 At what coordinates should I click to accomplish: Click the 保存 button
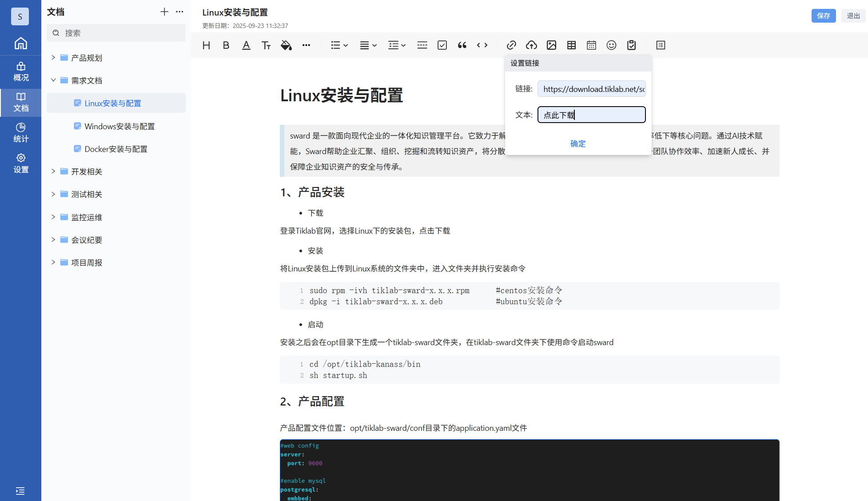[823, 16]
